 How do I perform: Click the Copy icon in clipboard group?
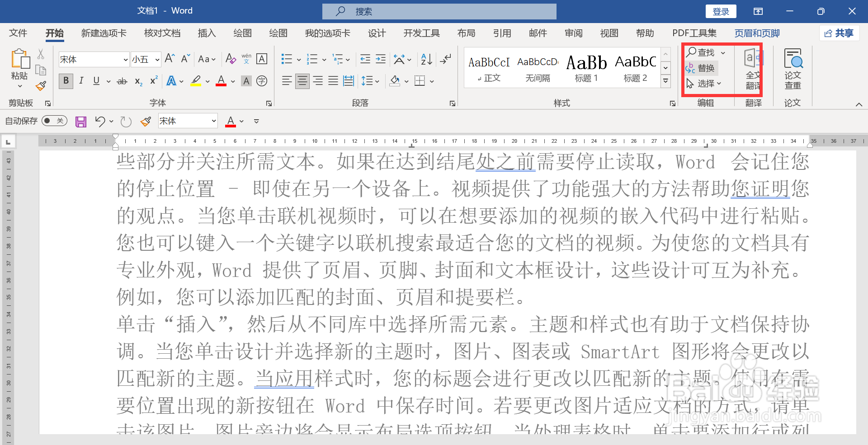pos(41,70)
